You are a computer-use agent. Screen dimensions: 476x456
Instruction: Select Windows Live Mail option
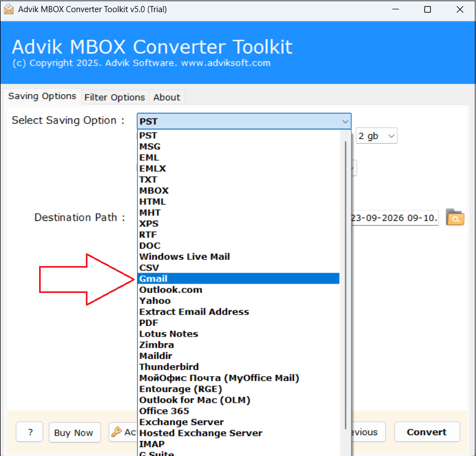238,257
